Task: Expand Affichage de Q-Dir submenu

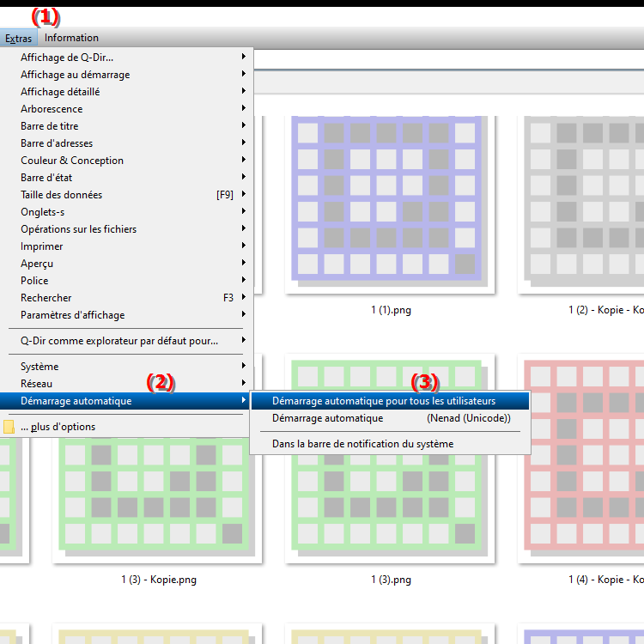Action: click(126, 58)
